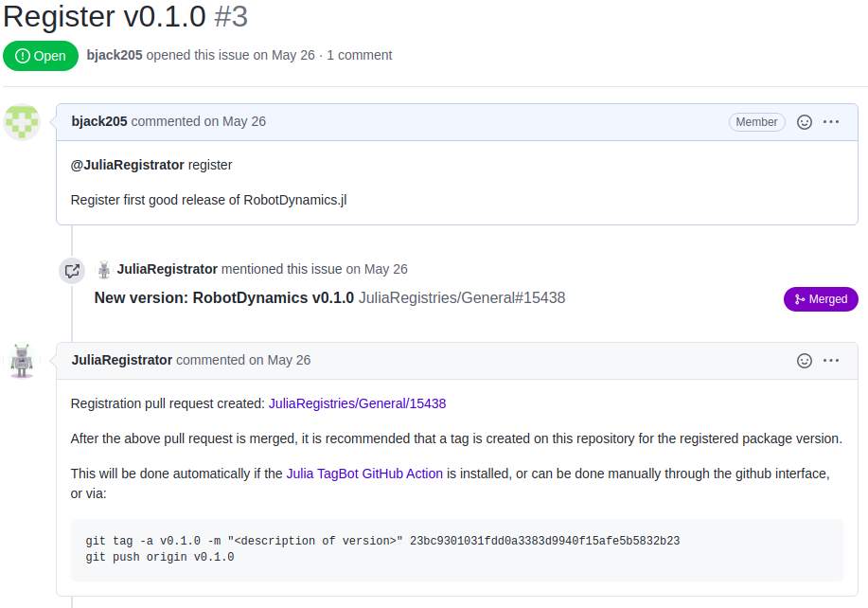Click JuliaRegistrator name in mention event
The width and height of the screenshot is (868, 608).
pyautogui.click(x=168, y=269)
